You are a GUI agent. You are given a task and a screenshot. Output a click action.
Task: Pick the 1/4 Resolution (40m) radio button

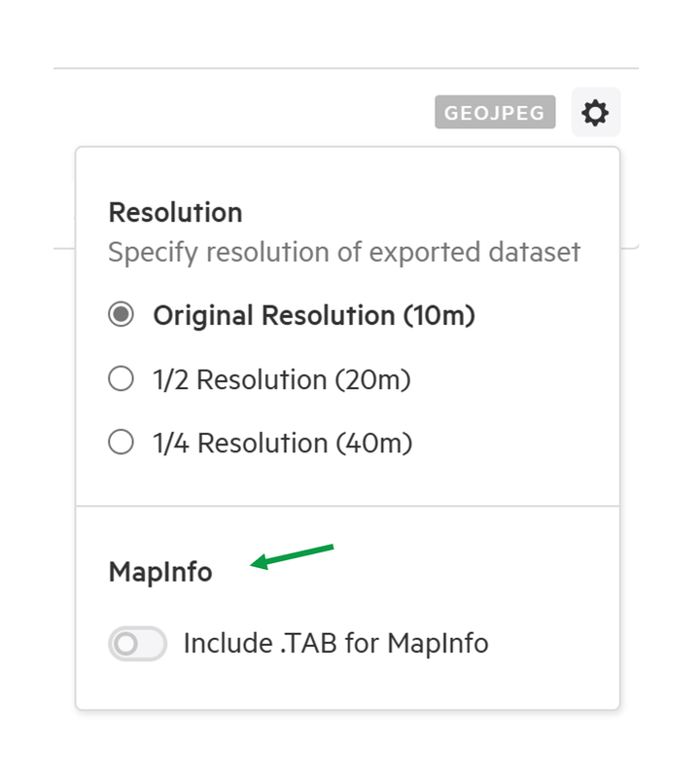point(121,442)
